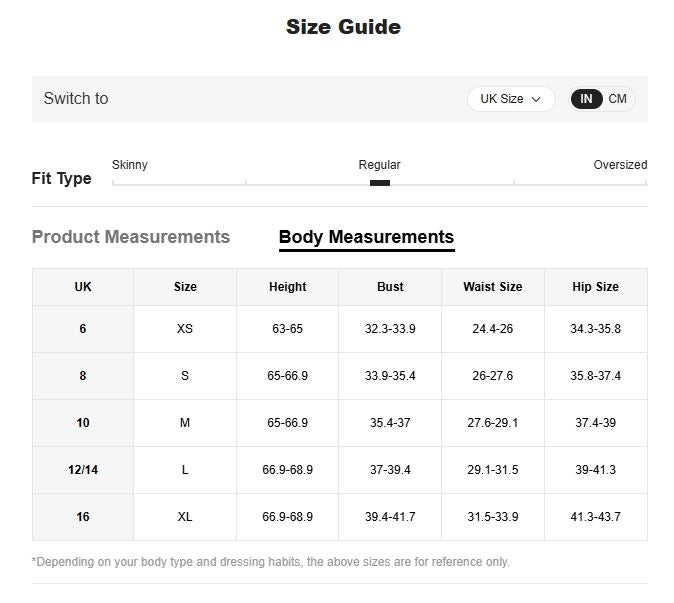Click the Waist Size column header
Viewport: 674px width, 603px height.
493,287
